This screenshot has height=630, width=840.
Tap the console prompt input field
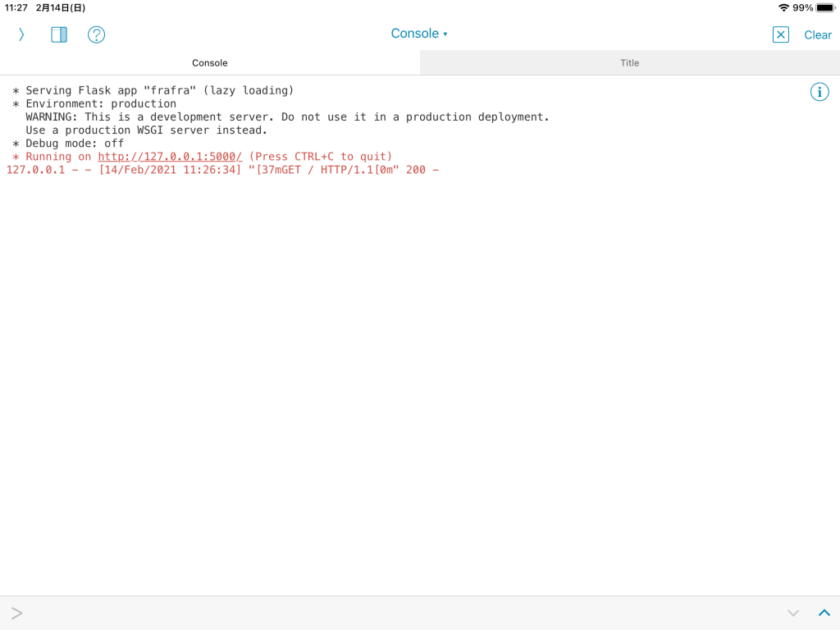(394, 613)
